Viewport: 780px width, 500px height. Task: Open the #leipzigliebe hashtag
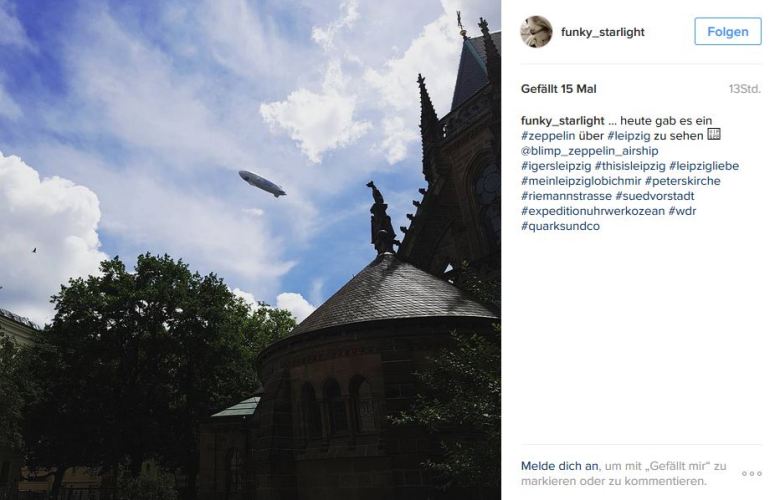pos(704,166)
